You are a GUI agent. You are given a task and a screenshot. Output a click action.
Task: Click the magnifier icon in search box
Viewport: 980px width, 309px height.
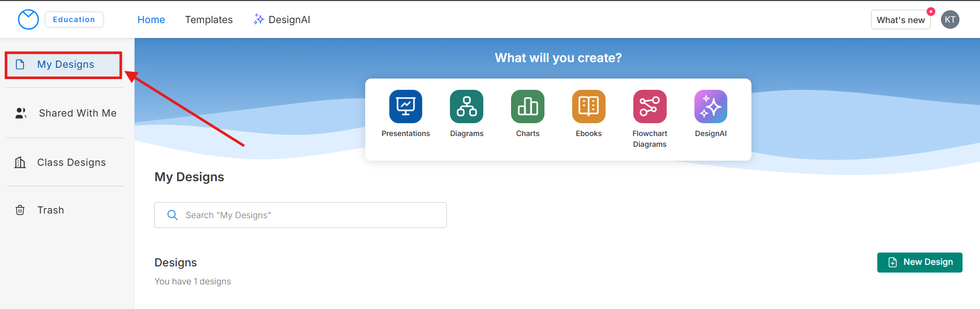click(x=173, y=215)
